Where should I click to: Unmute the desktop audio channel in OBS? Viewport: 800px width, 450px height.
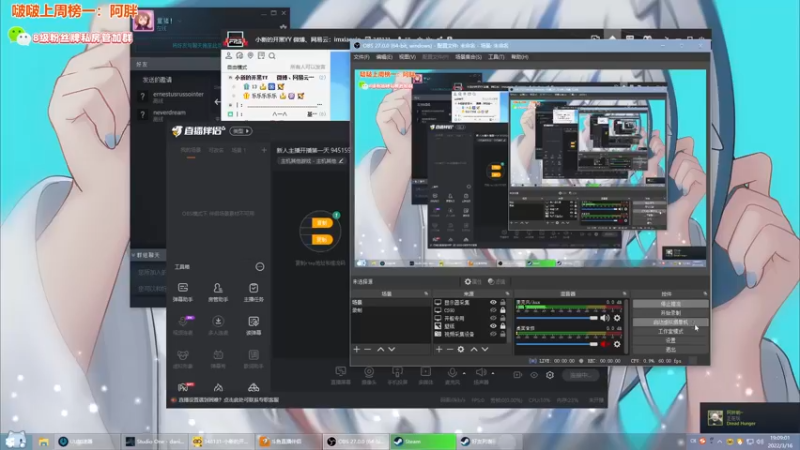pyautogui.click(x=605, y=344)
